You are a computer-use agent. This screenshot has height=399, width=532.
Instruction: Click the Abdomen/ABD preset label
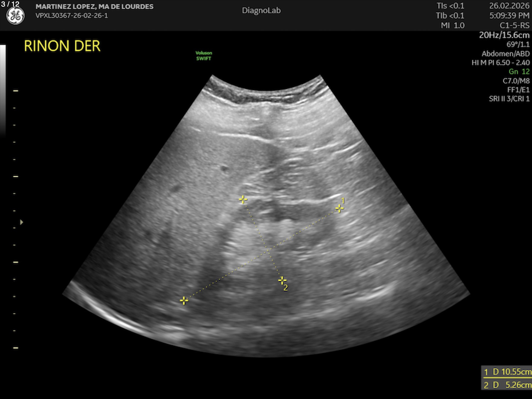pyautogui.click(x=505, y=54)
